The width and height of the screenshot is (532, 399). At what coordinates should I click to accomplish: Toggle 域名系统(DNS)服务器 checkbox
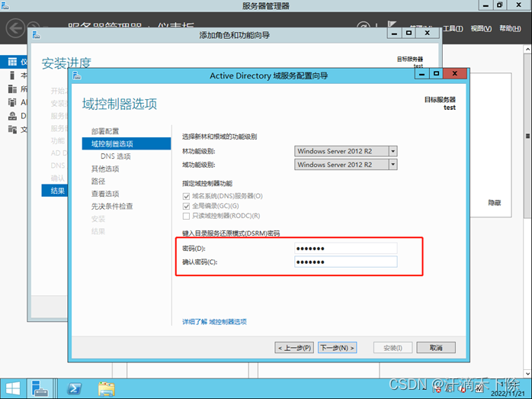[x=186, y=196]
